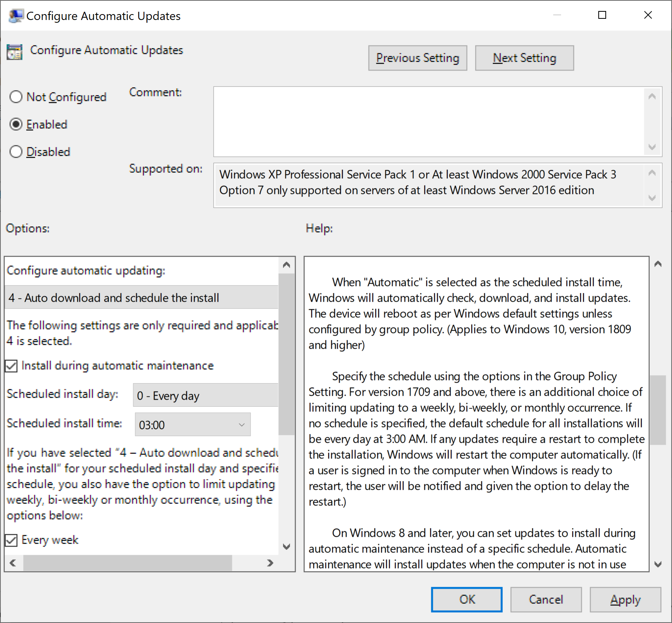Click the title bar window icon
Screen dimensions: 672x623
[16, 16]
